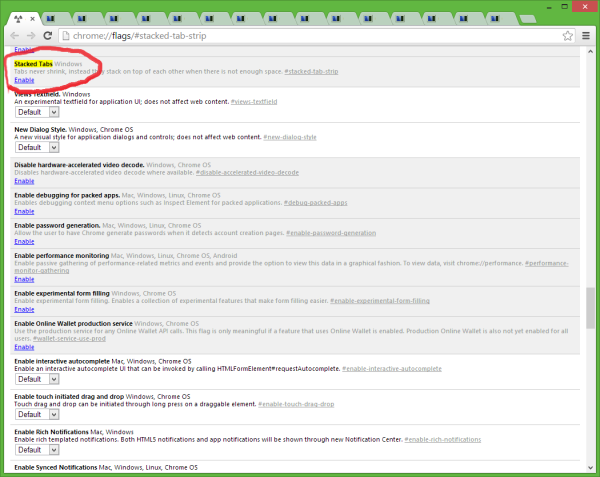Screen dimensions: 600x477
Task: Open the #wallet-service-use-prod anchor link
Action: [69, 339]
